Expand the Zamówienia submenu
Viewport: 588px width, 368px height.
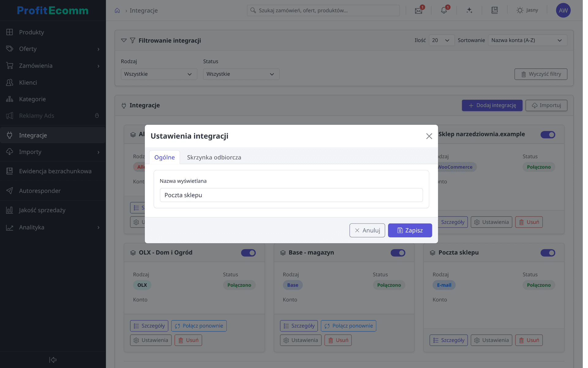click(53, 66)
